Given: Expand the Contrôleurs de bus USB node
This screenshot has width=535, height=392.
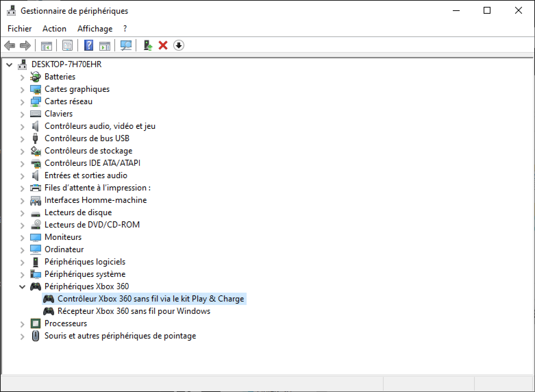Looking at the screenshot, I should 22,139.
